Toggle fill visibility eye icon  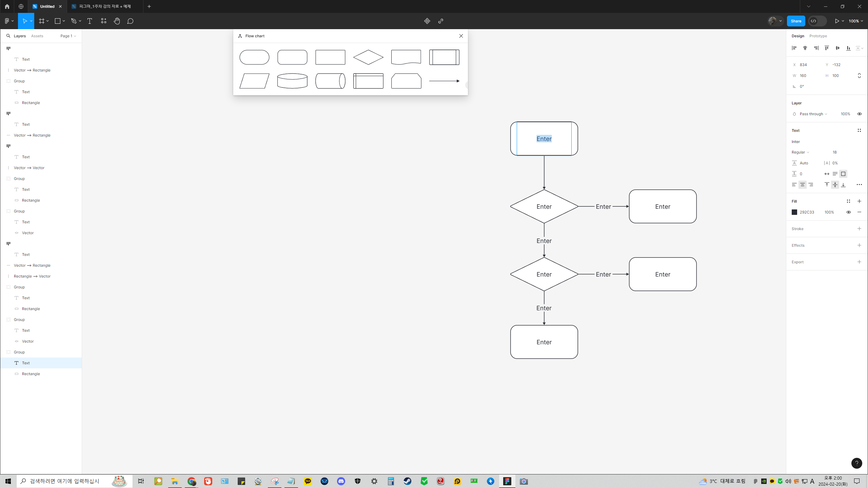[849, 212]
